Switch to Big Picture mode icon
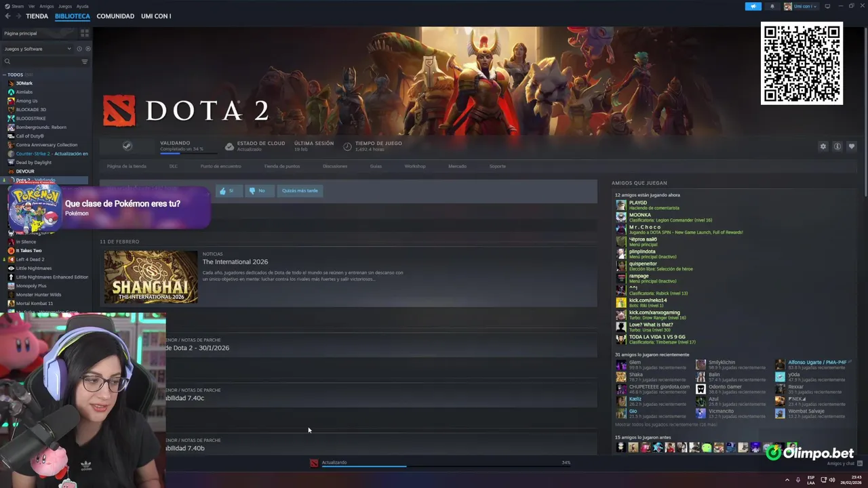Screen dimensions: 868x488 [x=827, y=6]
